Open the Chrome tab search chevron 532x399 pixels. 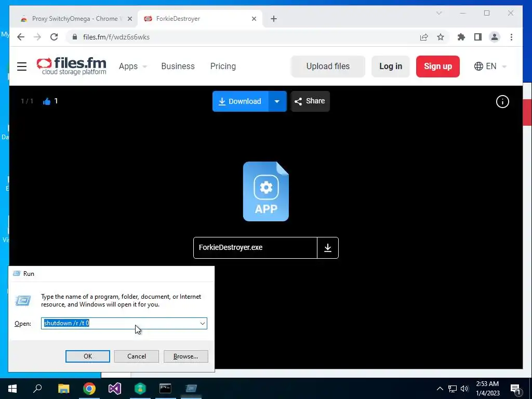pos(438,13)
